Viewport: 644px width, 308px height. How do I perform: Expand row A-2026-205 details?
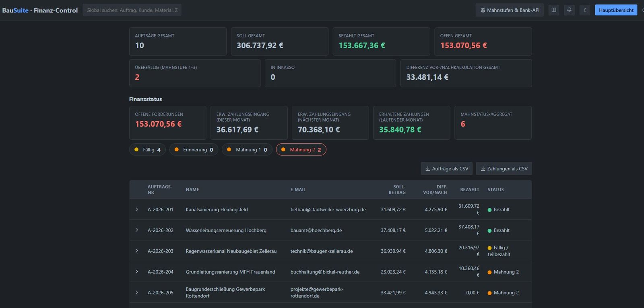(137, 292)
